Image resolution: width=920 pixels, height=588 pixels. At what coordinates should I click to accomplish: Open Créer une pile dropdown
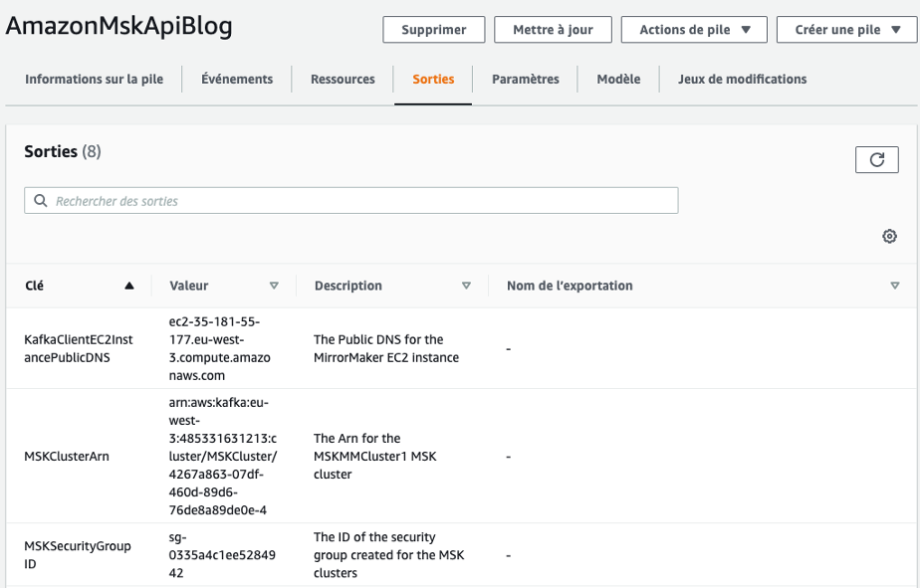(x=846, y=29)
